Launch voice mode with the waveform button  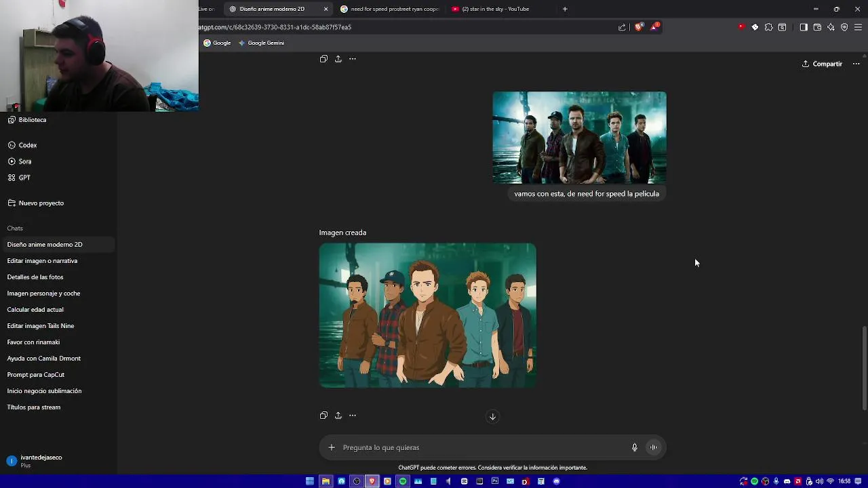coord(654,447)
